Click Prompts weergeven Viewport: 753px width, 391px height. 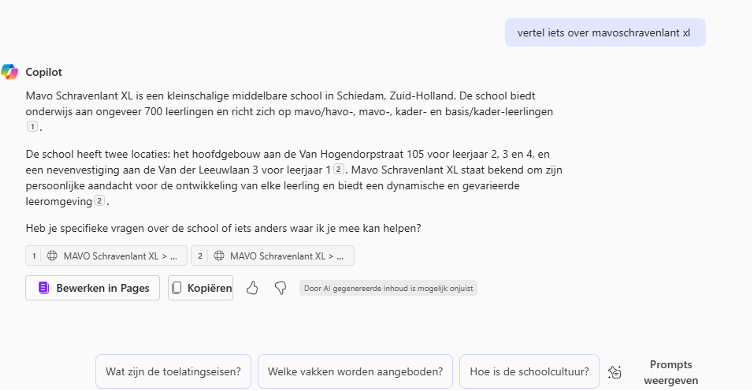pyautogui.click(x=670, y=372)
